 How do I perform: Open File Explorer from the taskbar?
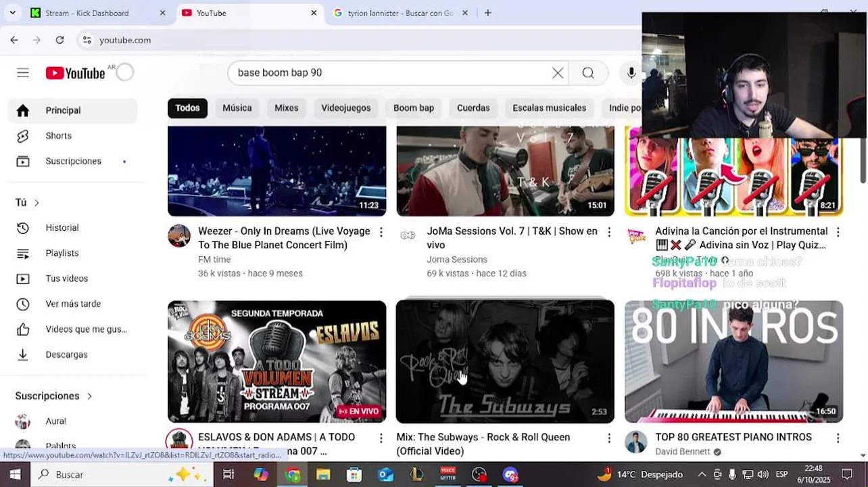(322, 474)
